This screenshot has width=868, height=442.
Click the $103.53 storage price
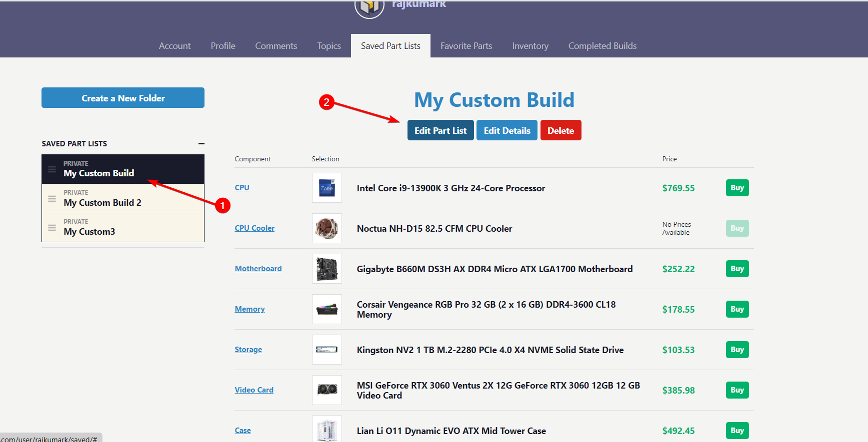[678, 350]
